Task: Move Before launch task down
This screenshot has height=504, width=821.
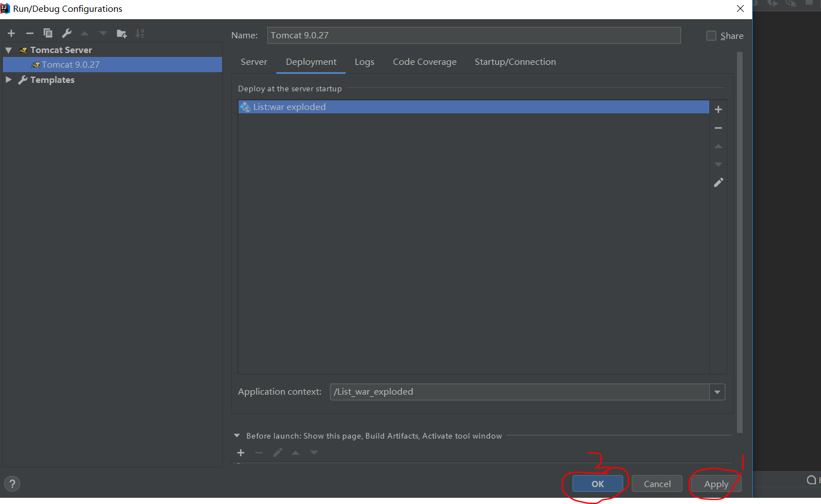Action: coord(314,453)
